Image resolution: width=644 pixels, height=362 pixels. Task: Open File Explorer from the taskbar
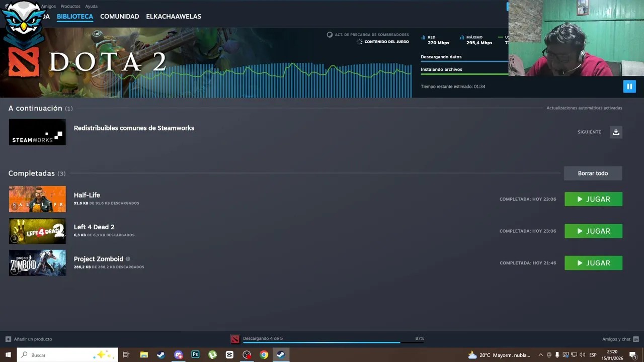(x=144, y=355)
